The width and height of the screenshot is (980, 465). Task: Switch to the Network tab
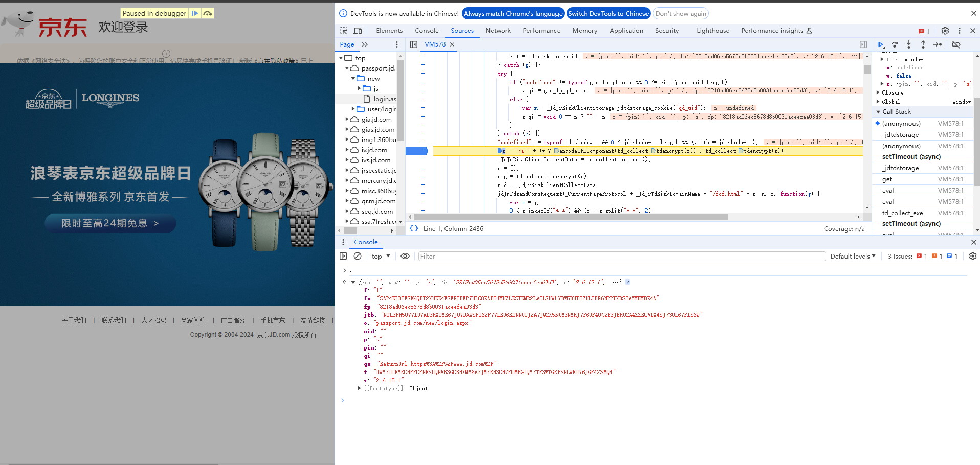click(498, 31)
